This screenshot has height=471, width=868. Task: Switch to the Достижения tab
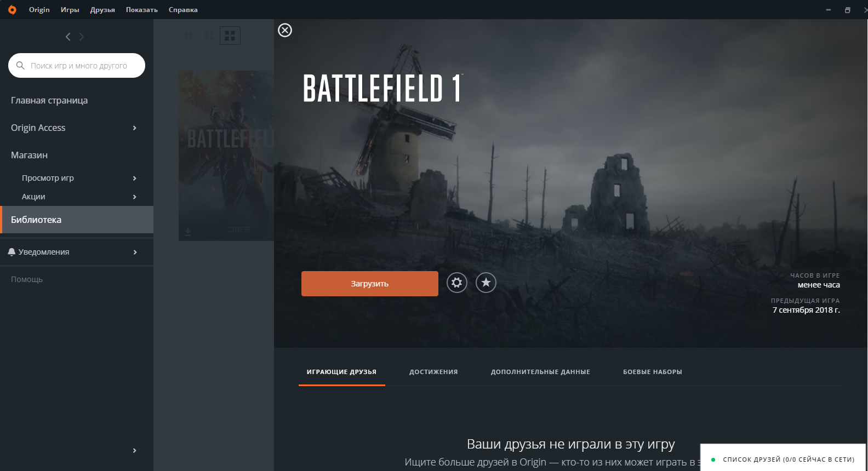point(433,372)
